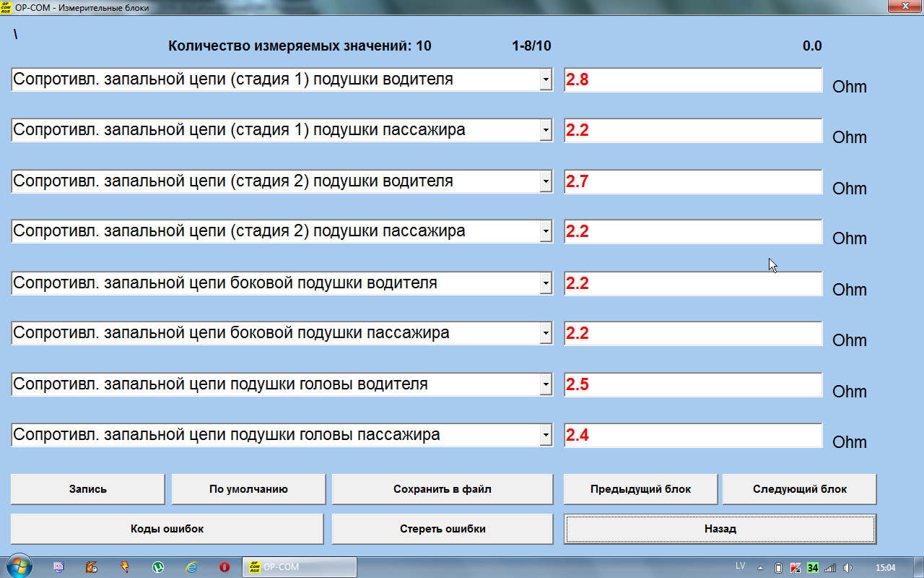Expand the driver airbag stage 1 dropdown
Image resolution: width=924 pixels, height=578 pixels.
[x=546, y=79]
